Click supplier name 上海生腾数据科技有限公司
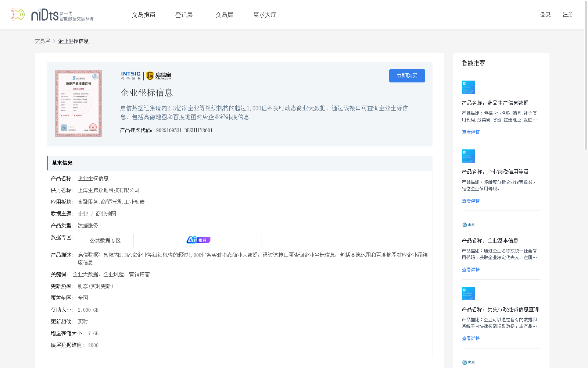The height and width of the screenshot is (368, 588). (109, 190)
